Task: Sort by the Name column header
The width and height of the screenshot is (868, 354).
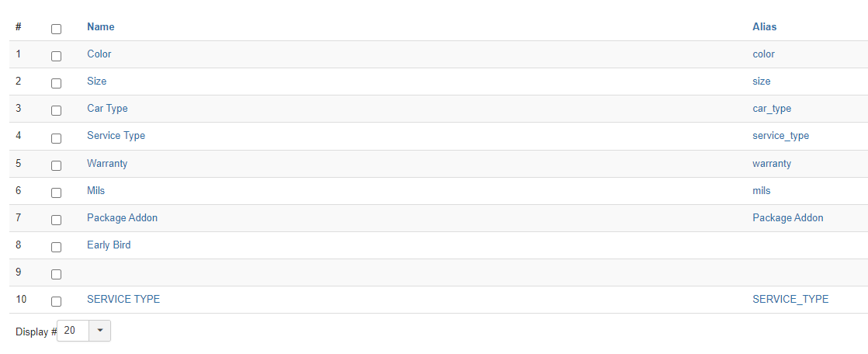Action: [x=101, y=26]
